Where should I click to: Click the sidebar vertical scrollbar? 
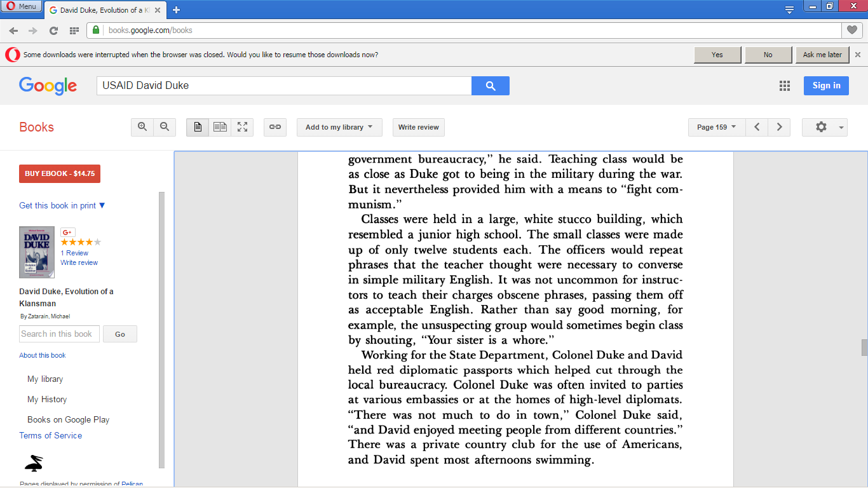coord(161,330)
